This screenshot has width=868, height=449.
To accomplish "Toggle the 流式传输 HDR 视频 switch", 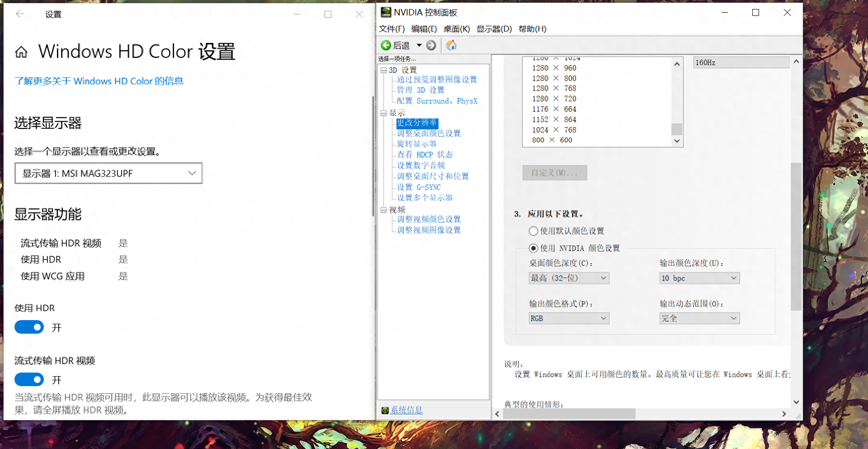I will [x=29, y=379].
